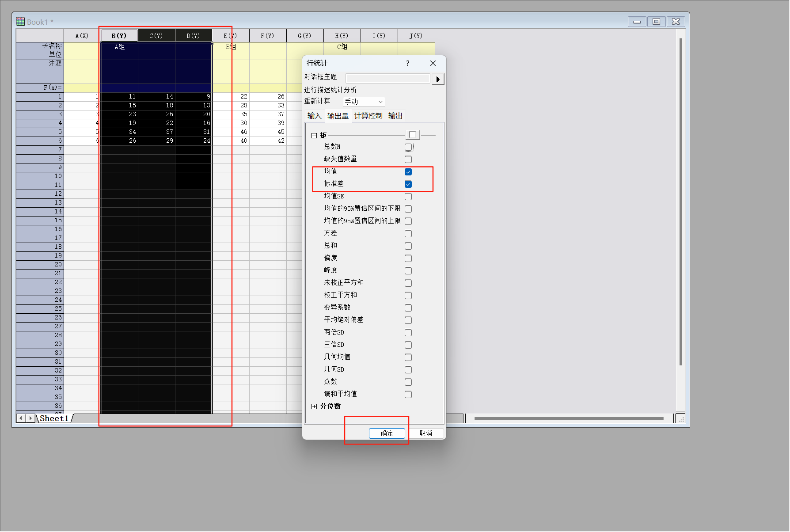Click the worksheet horizontal scrollbar
The height and width of the screenshot is (532, 790).
569,418
